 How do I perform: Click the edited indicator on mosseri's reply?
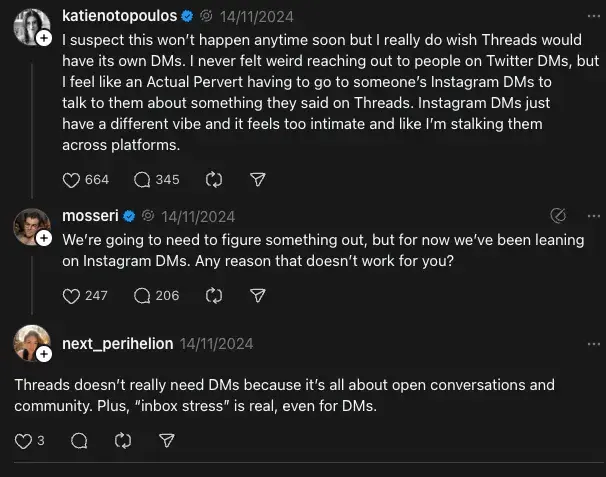(559, 215)
